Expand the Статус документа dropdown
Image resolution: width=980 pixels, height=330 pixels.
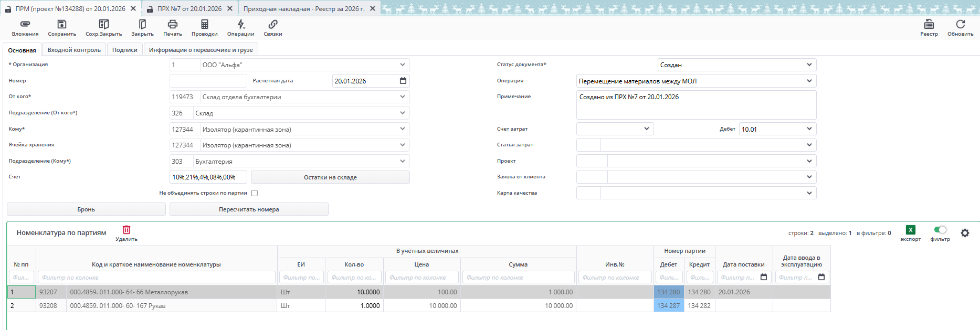coord(809,65)
